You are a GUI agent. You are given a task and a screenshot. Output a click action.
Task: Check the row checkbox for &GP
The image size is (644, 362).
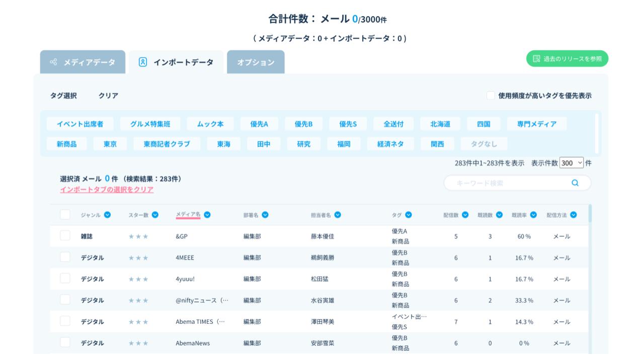(65, 236)
